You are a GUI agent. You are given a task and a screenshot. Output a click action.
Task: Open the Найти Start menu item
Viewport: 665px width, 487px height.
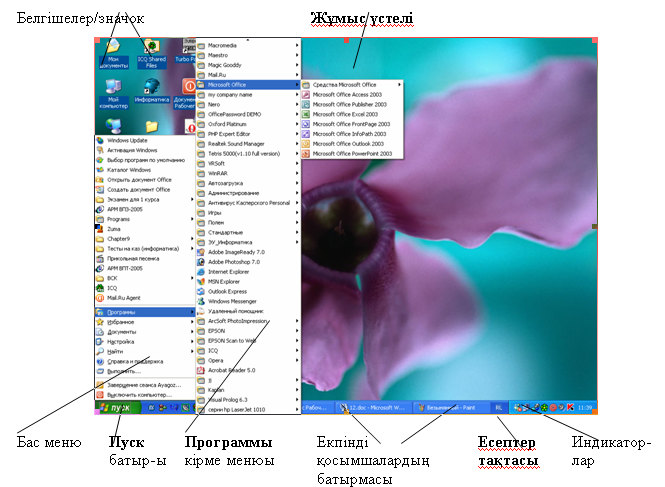point(145,351)
